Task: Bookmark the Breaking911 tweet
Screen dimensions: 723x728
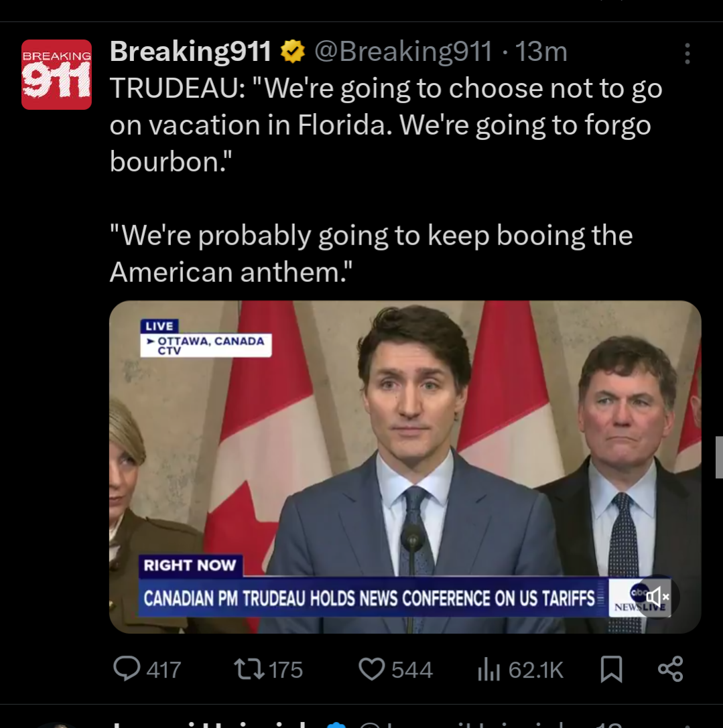Action: (x=611, y=668)
